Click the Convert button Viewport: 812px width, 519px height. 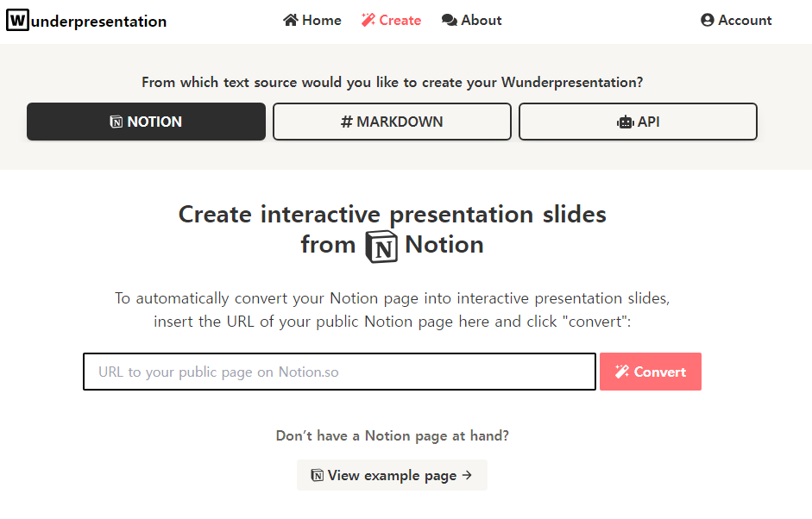click(x=651, y=372)
